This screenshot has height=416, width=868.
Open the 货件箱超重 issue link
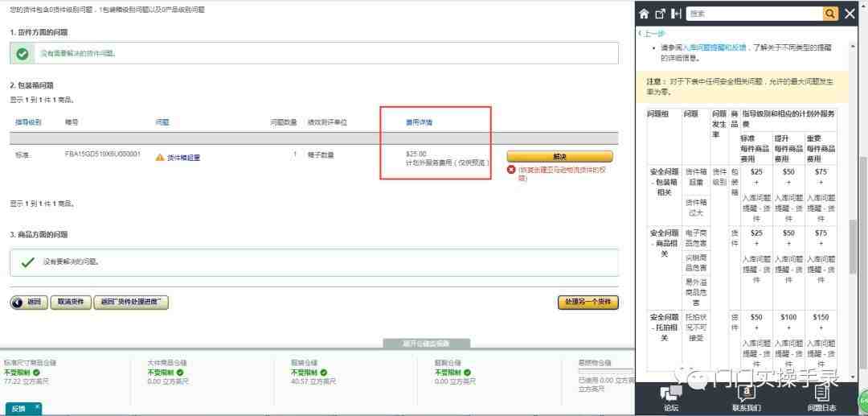click(x=183, y=158)
